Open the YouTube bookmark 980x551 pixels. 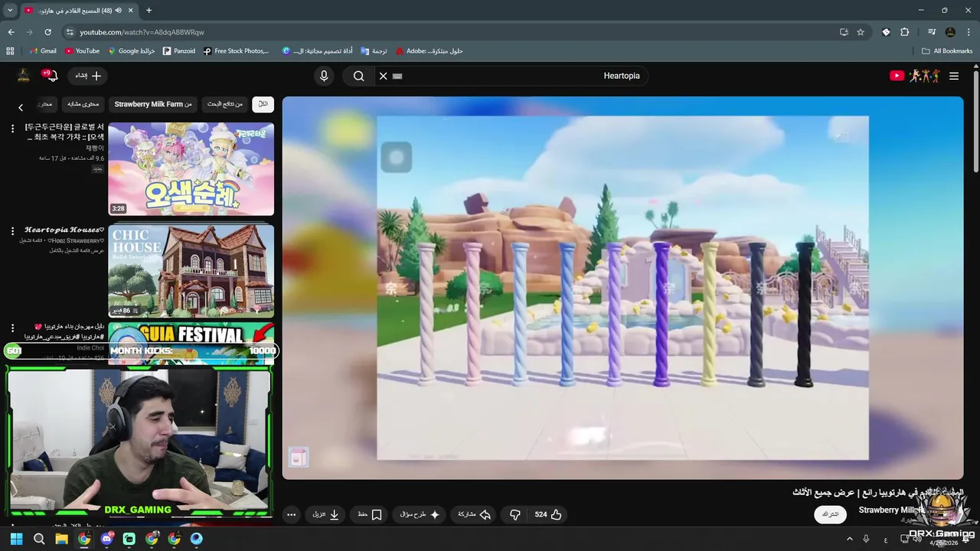[83, 51]
